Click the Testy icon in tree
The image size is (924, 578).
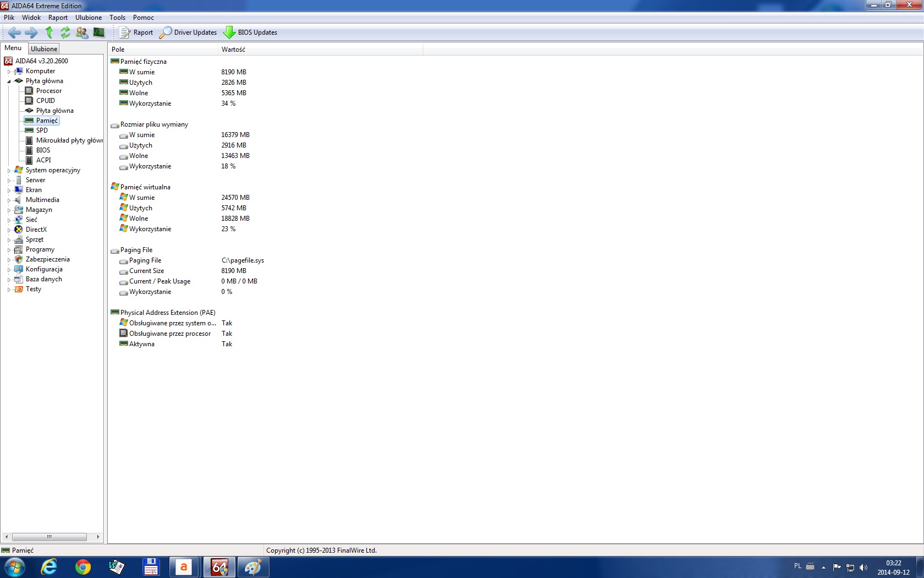point(19,289)
